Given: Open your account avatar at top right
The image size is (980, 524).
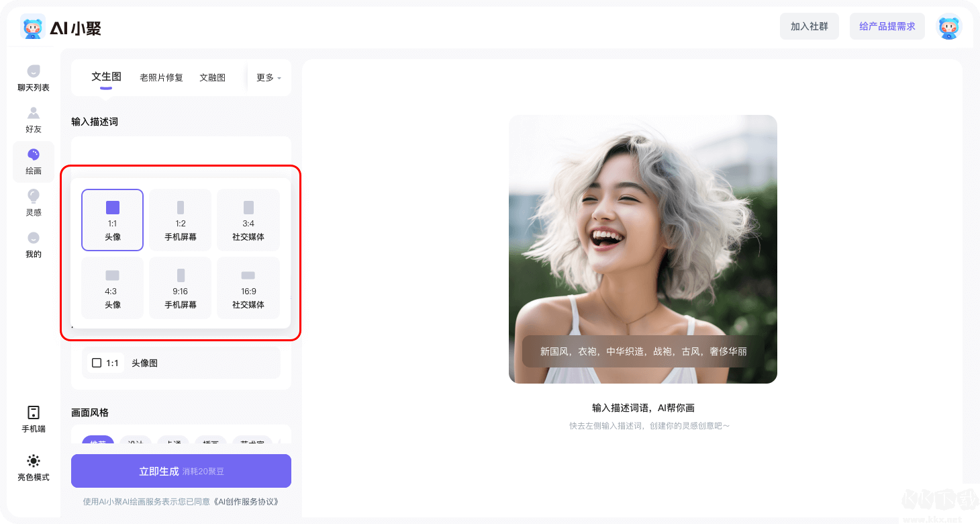Looking at the screenshot, I should coord(948,26).
